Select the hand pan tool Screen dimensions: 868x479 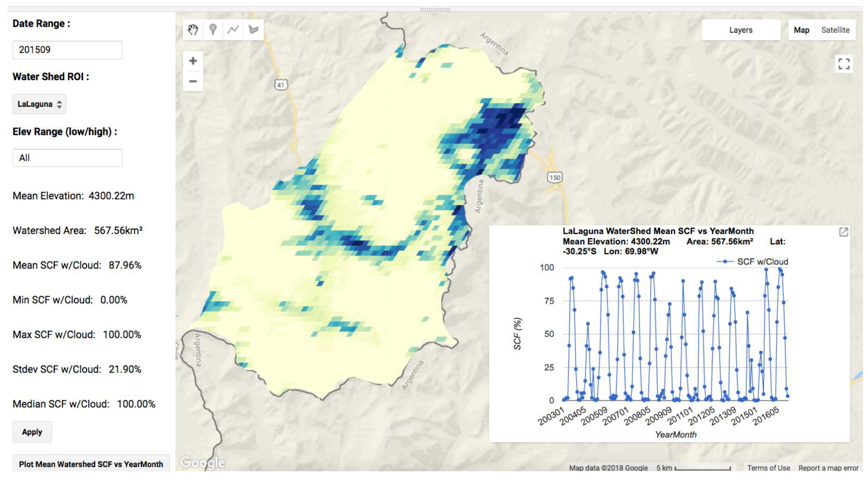pyautogui.click(x=193, y=29)
